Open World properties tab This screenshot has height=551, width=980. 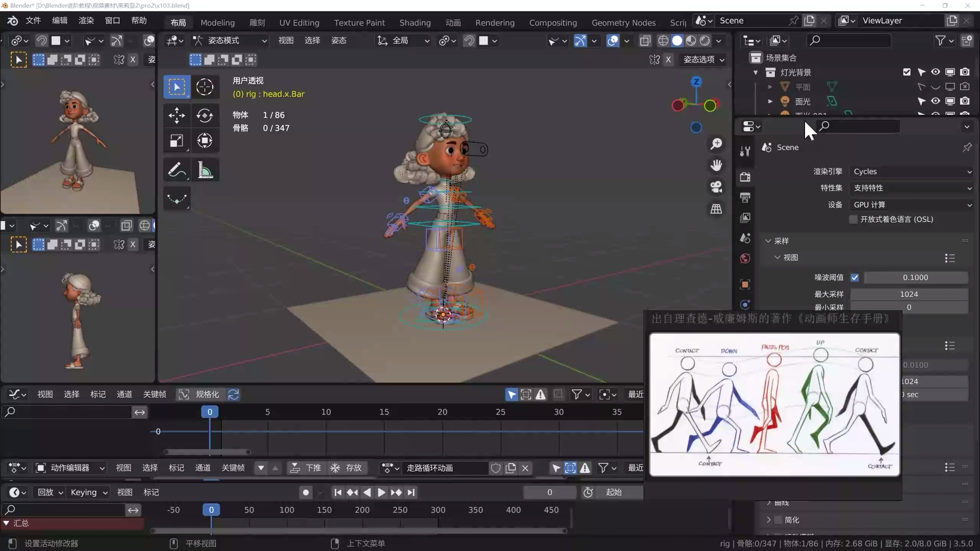745,258
